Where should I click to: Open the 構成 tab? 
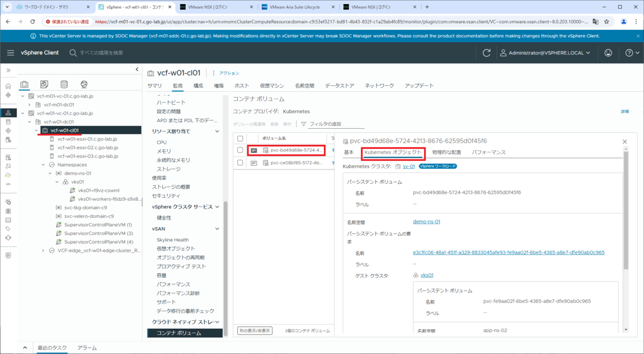point(198,86)
